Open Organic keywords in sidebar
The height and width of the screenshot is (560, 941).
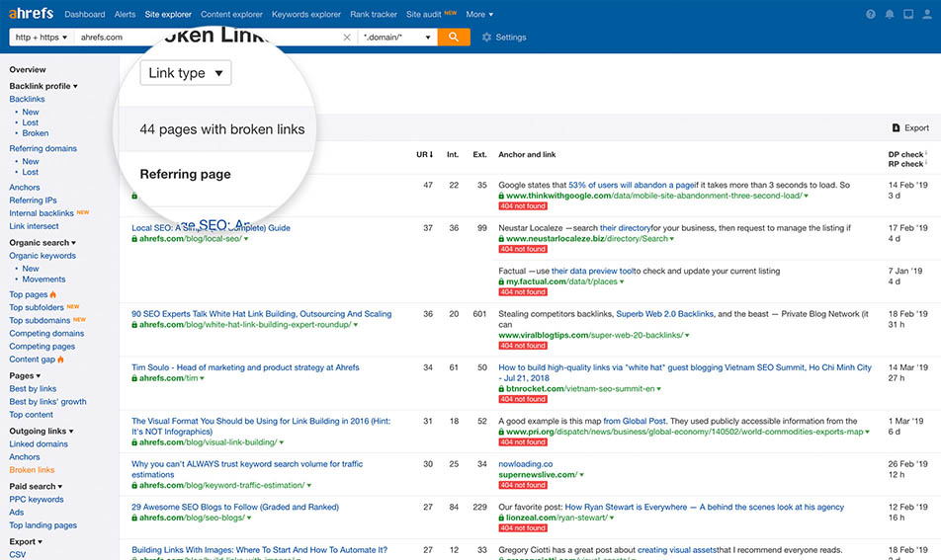pos(42,256)
